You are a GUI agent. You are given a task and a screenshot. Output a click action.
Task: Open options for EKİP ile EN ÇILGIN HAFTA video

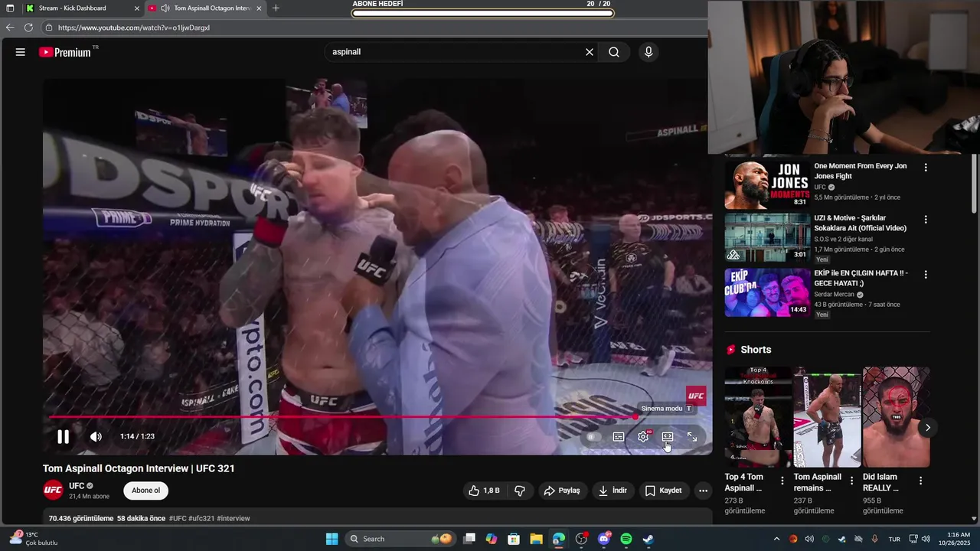926,274
